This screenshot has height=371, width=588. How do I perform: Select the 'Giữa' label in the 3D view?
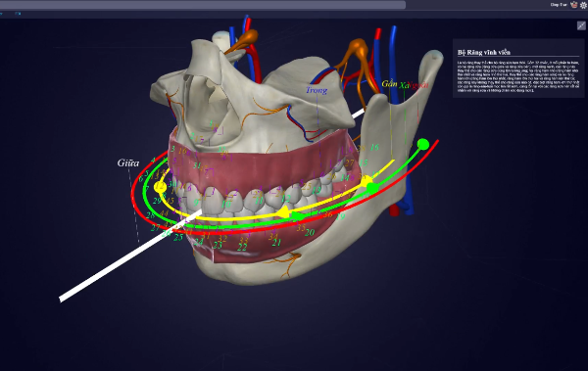[128, 163]
